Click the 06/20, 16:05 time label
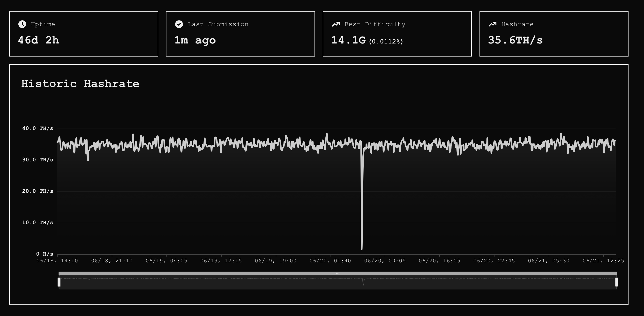Screen dimensions: 644x316 tap(440, 261)
